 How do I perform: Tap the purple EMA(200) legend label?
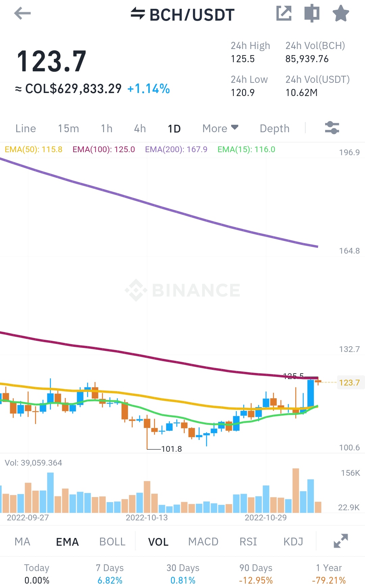click(176, 149)
